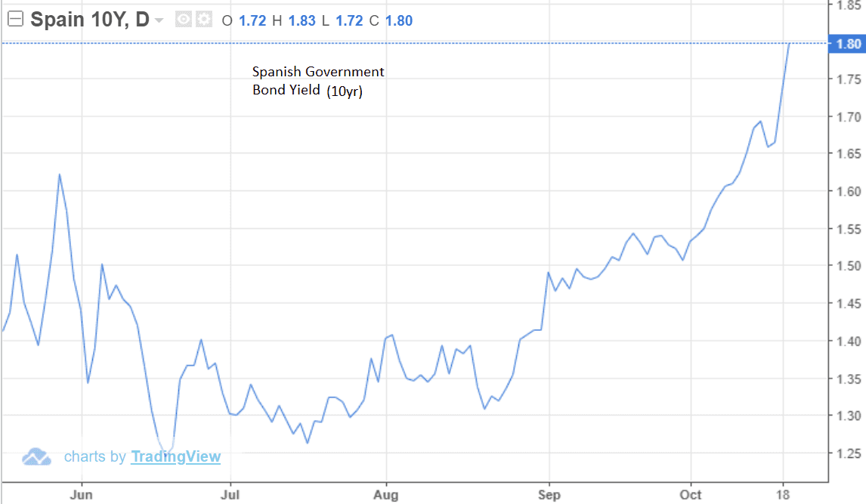The height and width of the screenshot is (504, 866).
Task: Click the 18 date label on time axis
Action: point(784,495)
